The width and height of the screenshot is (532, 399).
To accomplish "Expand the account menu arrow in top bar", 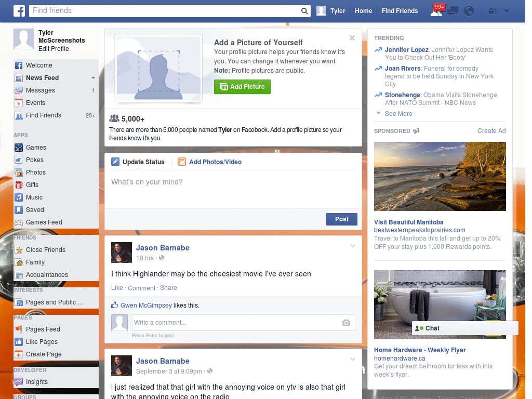I will point(507,11).
